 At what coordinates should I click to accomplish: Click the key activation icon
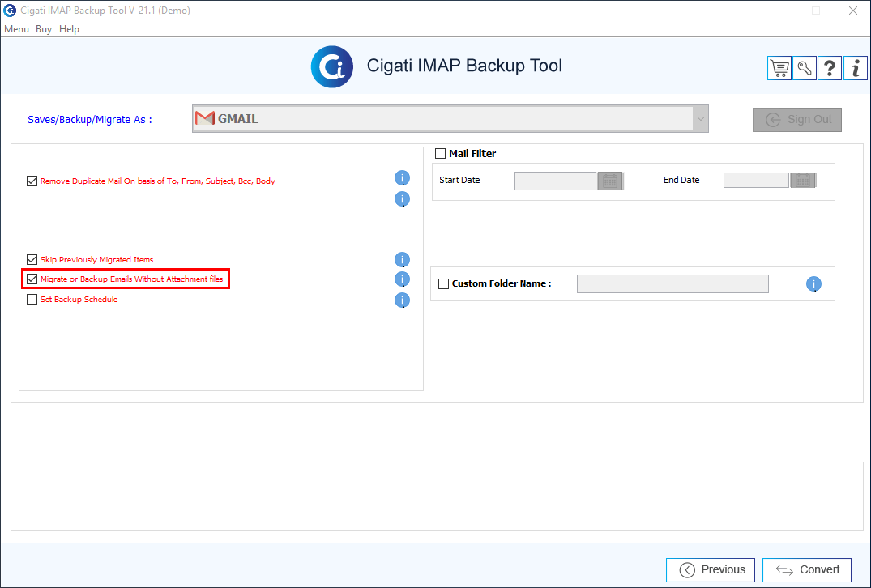805,68
